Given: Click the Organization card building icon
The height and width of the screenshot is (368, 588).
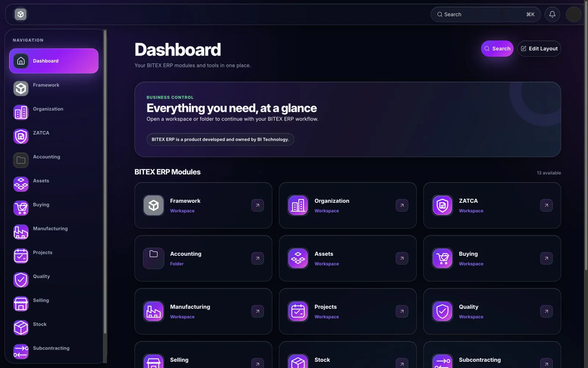Looking at the screenshot, I should click(x=298, y=205).
